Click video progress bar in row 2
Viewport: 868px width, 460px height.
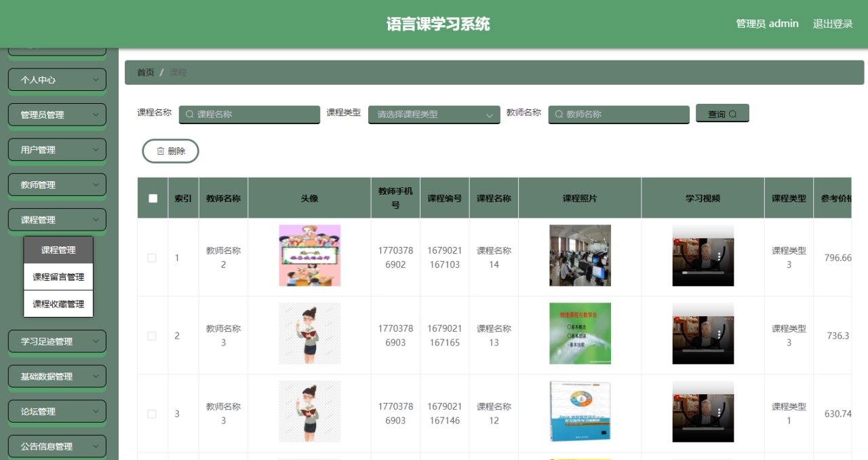pyautogui.click(x=703, y=350)
